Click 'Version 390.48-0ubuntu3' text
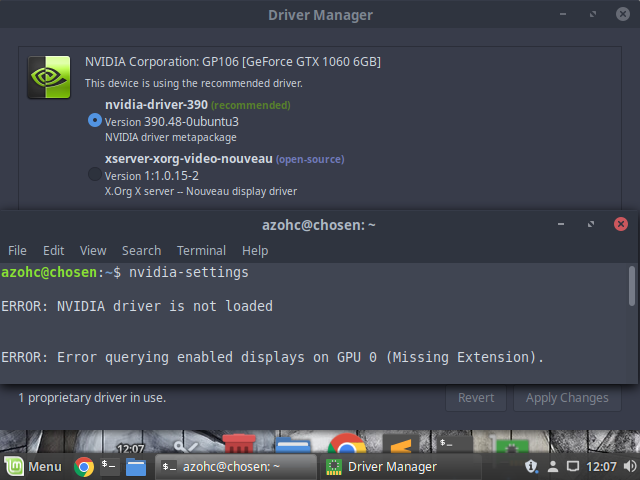The image size is (640, 480). 172,122
